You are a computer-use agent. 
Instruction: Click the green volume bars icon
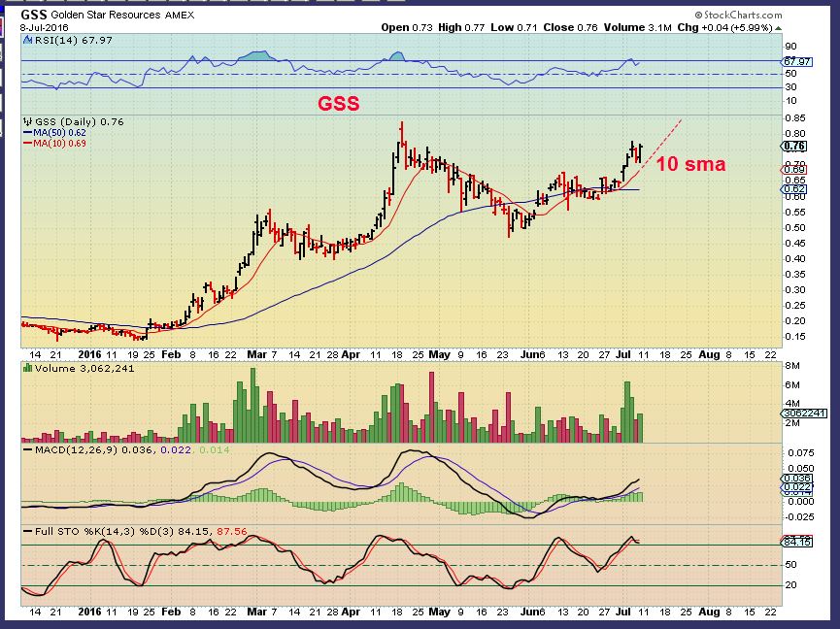(28, 368)
